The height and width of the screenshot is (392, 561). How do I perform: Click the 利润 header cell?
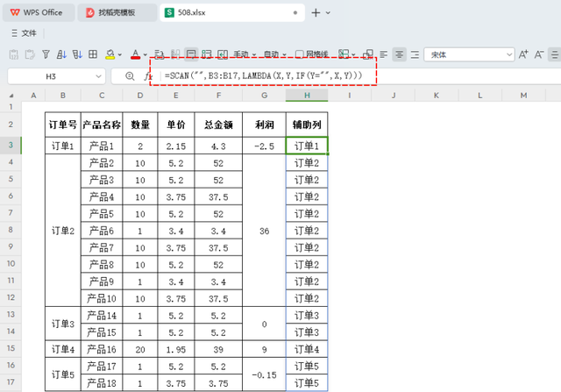tap(265, 125)
